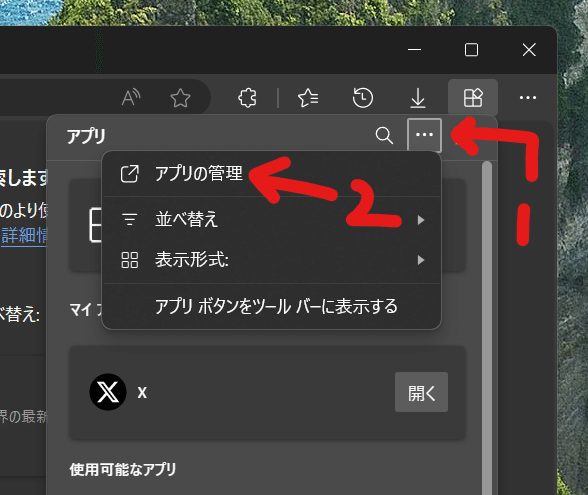Click the grid icon beside 表示形式
The image size is (588, 495).
[130, 260]
